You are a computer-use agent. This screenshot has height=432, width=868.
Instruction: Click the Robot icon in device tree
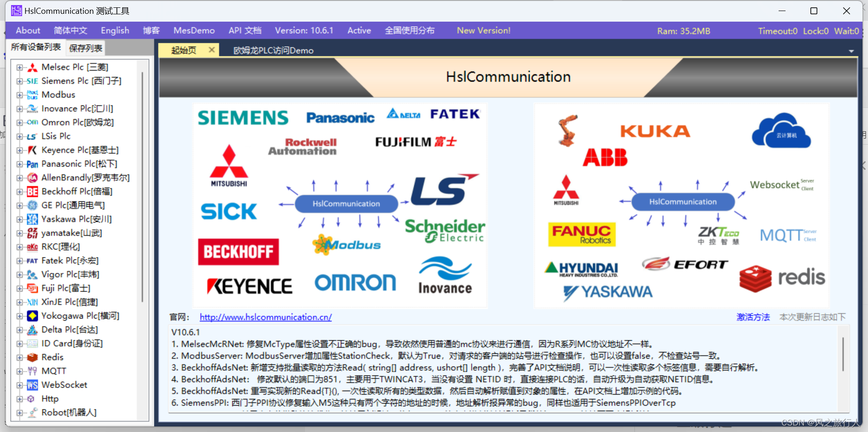[32, 413]
